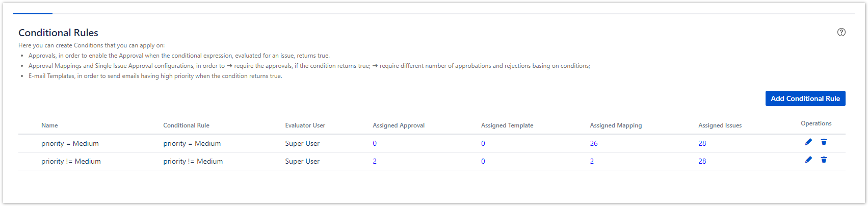868x206 pixels.
Task: Open Assigned Mapping count 2 for second rule
Action: pos(592,162)
